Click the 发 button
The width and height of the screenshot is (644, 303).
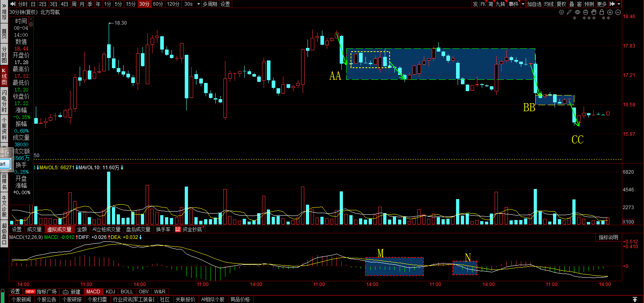[475, 4]
